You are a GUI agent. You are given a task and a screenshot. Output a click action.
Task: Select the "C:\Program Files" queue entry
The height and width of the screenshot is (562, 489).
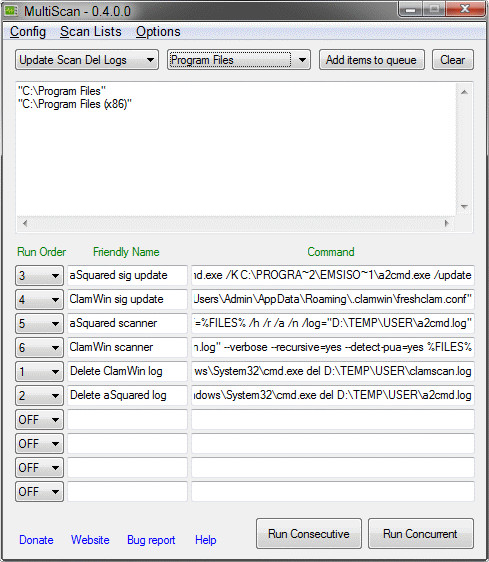[62, 91]
